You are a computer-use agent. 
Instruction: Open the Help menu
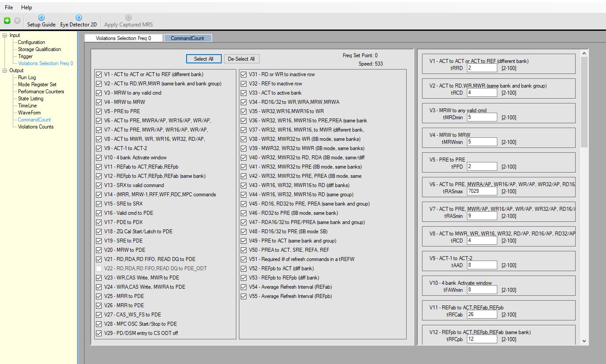pyautogui.click(x=26, y=7)
